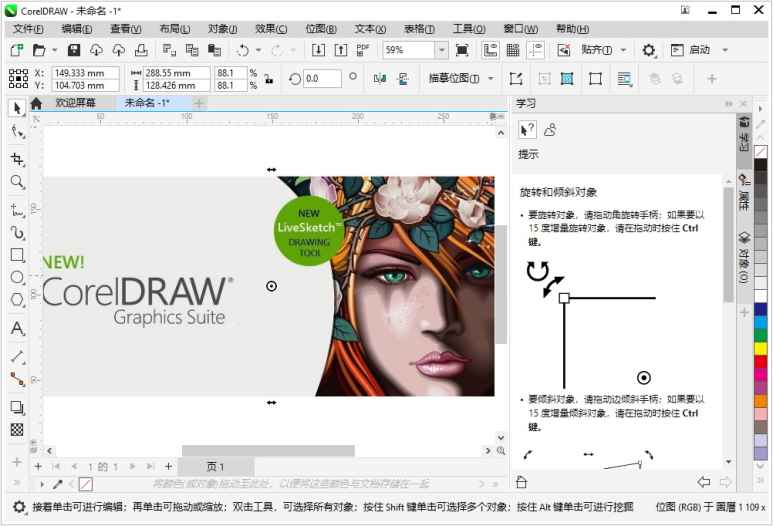Open the zoom level 59% dropdown

coord(442,50)
